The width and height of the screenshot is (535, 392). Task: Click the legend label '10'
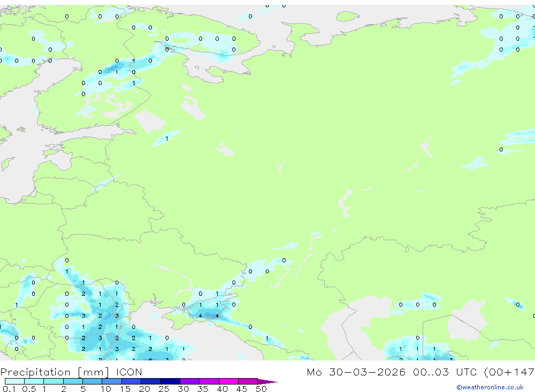click(x=105, y=389)
